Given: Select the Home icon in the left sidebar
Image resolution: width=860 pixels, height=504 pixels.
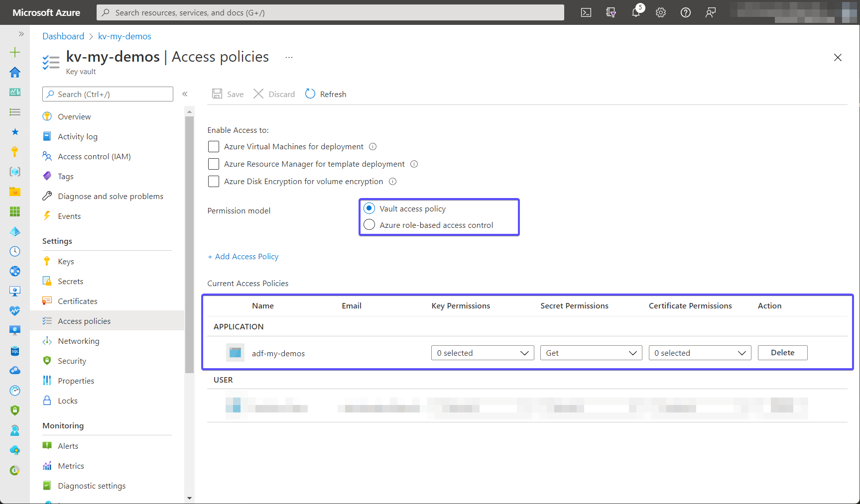Looking at the screenshot, I should [15, 72].
